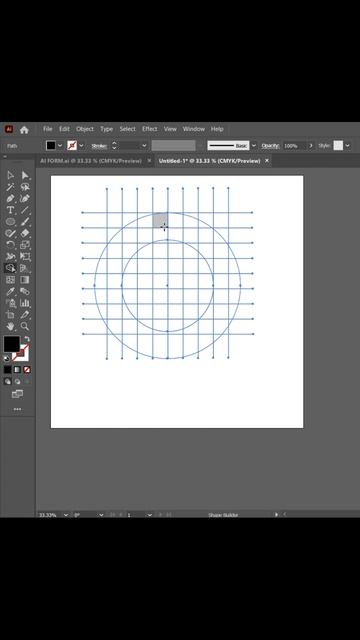Open the Help menu
This screenshot has height=640, width=360.
point(217,129)
